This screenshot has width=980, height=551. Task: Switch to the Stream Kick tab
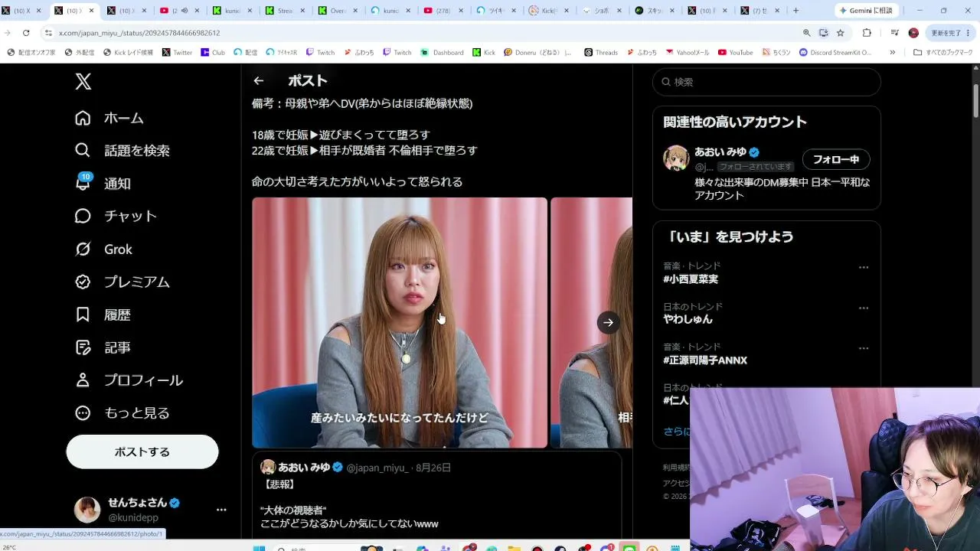pyautogui.click(x=284, y=11)
